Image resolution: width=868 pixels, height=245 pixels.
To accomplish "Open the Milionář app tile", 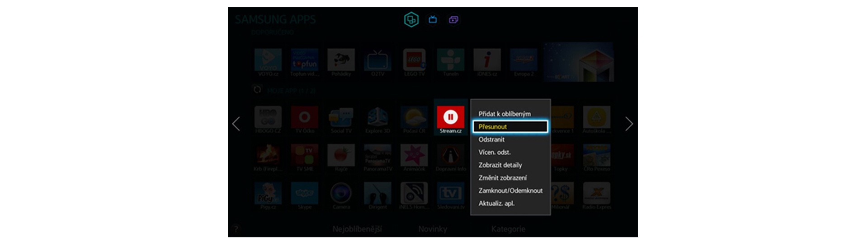I will tap(562, 196).
